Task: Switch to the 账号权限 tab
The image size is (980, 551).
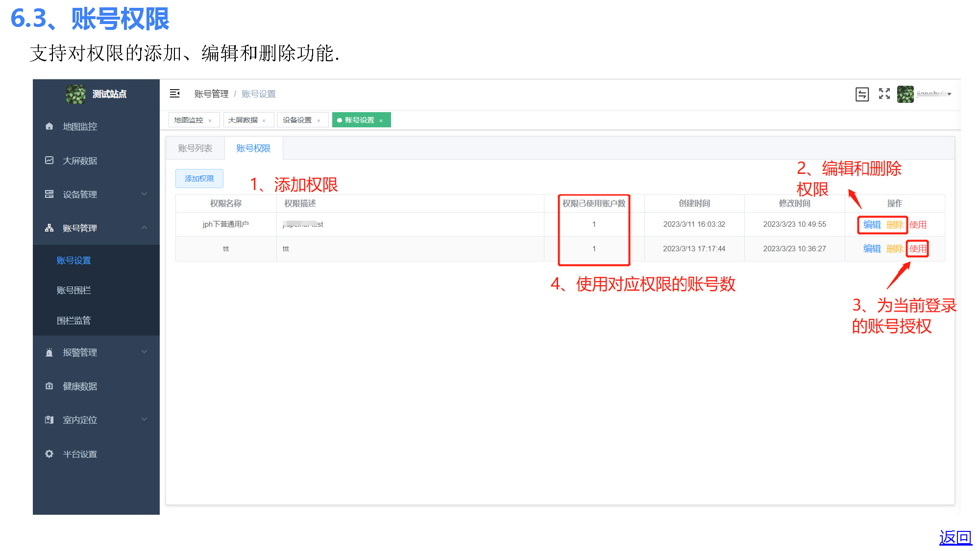Action: point(253,148)
